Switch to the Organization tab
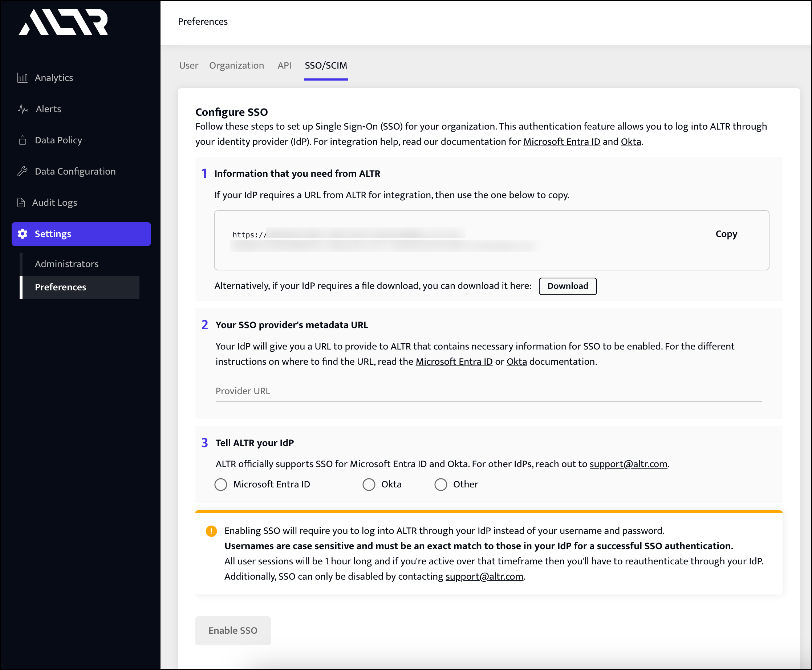 click(x=236, y=66)
